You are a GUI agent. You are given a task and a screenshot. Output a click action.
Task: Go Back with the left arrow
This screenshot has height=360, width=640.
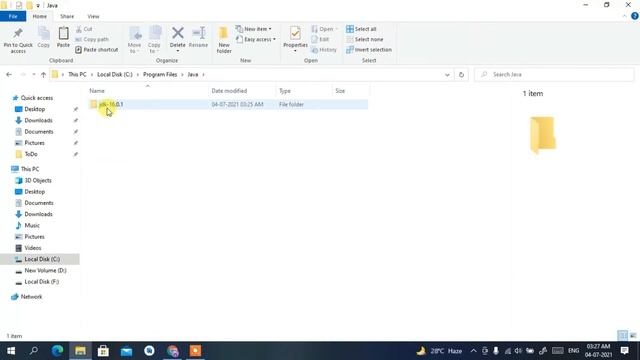pos(9,75)
